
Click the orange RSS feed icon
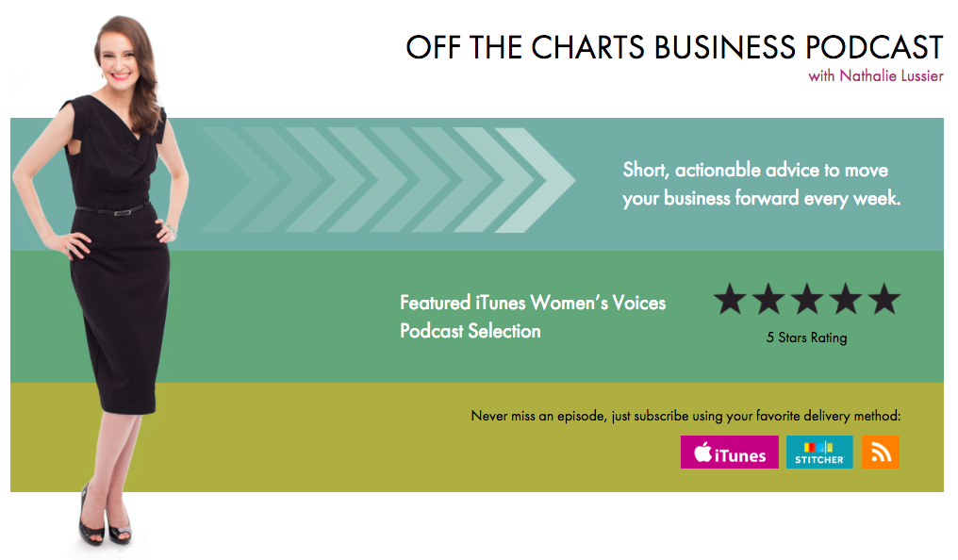click(880, 453)
